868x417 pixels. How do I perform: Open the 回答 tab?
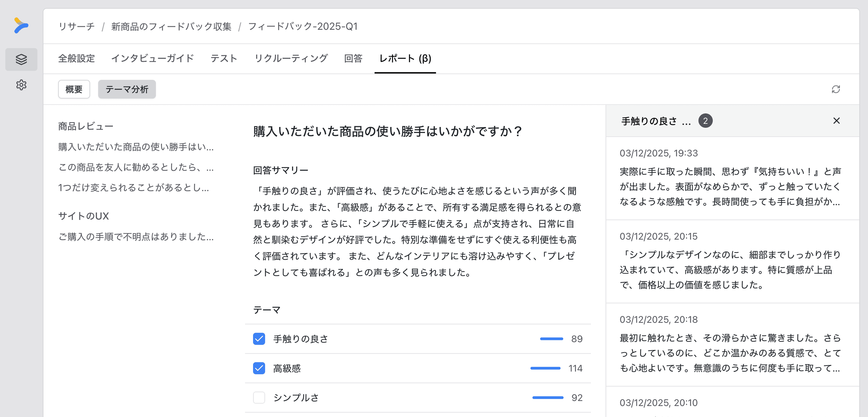pos(353,58)
